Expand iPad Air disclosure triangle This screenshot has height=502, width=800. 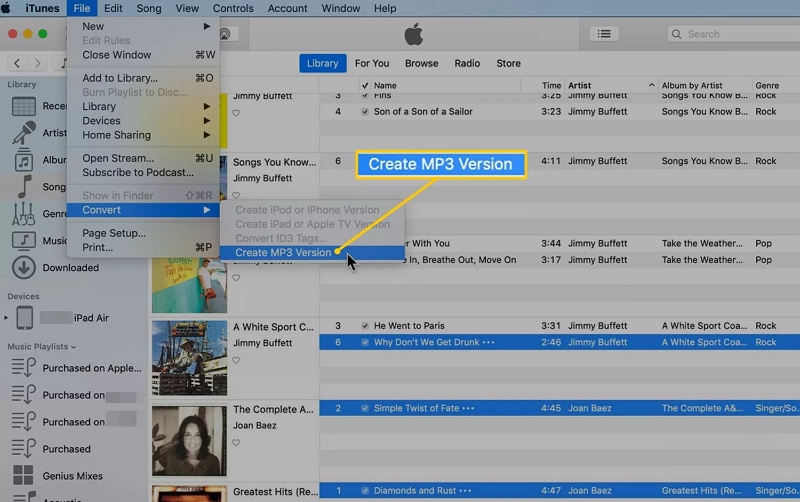pyautogui.click(x=6, y=317)
